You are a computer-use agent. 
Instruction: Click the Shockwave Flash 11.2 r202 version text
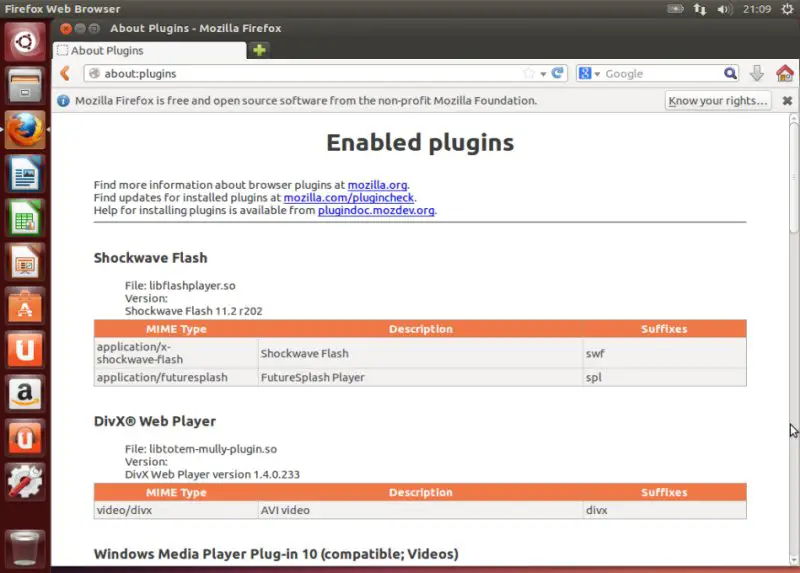pyautogui.click(x=193, y=311)
